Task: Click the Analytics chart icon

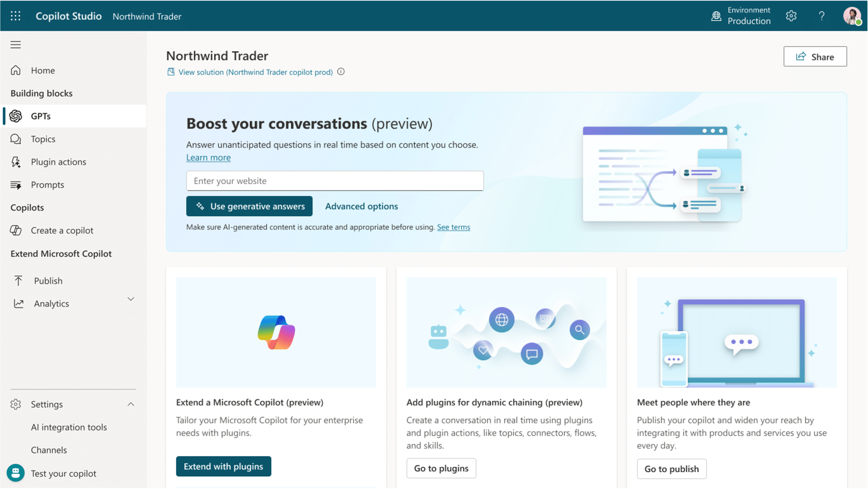Action: [19, 304]
